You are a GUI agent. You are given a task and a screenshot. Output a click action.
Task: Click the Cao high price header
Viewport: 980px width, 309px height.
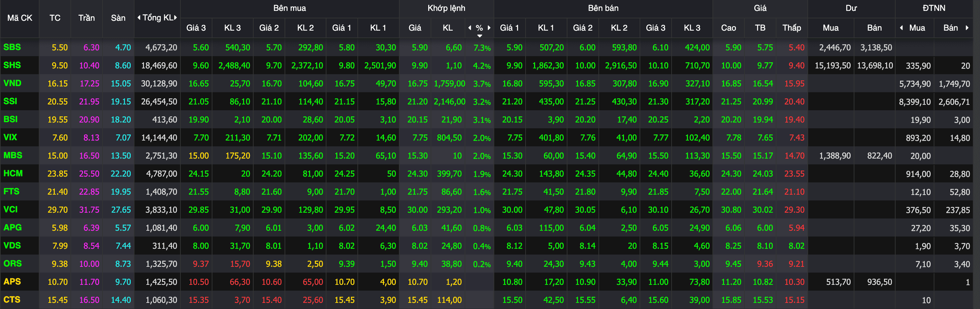pos(728,28)
